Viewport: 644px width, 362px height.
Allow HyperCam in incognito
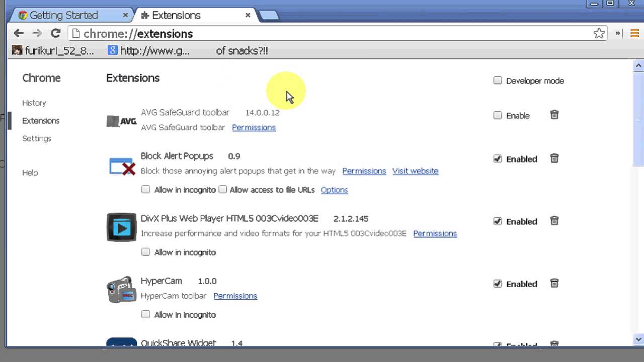[x=145, y=314]
